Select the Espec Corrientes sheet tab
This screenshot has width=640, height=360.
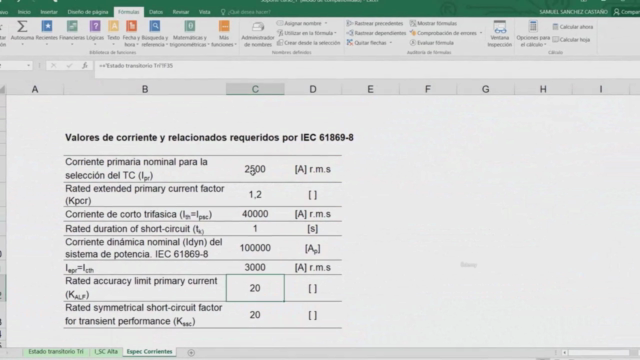(149, 351)
